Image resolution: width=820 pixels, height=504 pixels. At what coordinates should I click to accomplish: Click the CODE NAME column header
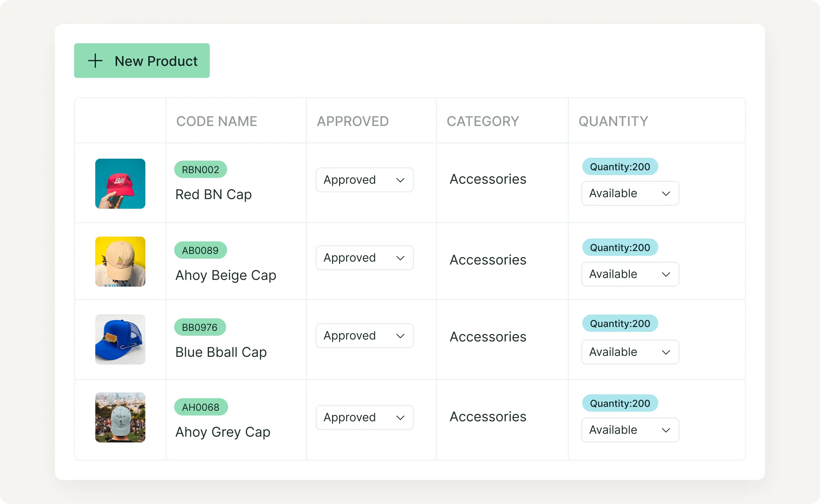tap(217, 121)
